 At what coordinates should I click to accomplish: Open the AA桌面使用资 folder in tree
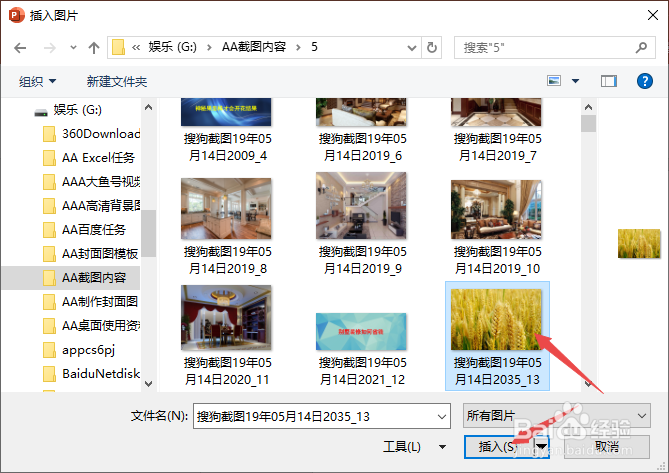click(91, 325)
